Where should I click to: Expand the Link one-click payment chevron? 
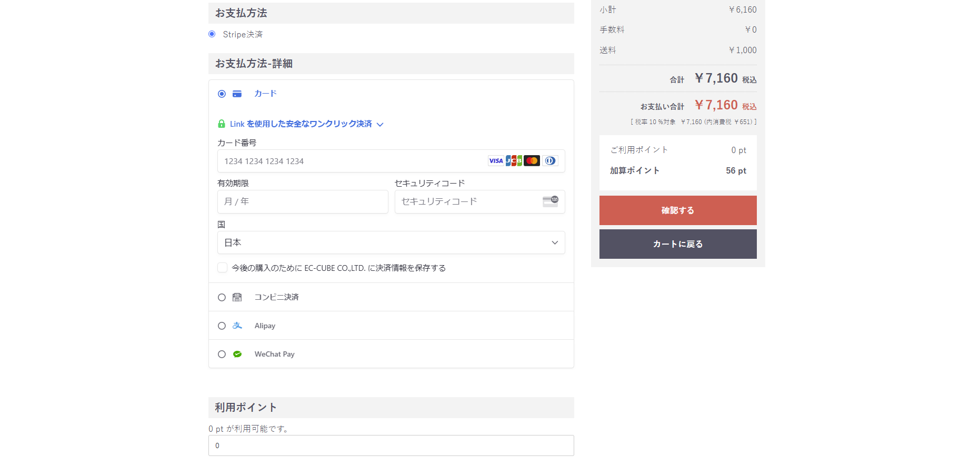[x=380, y=125]
